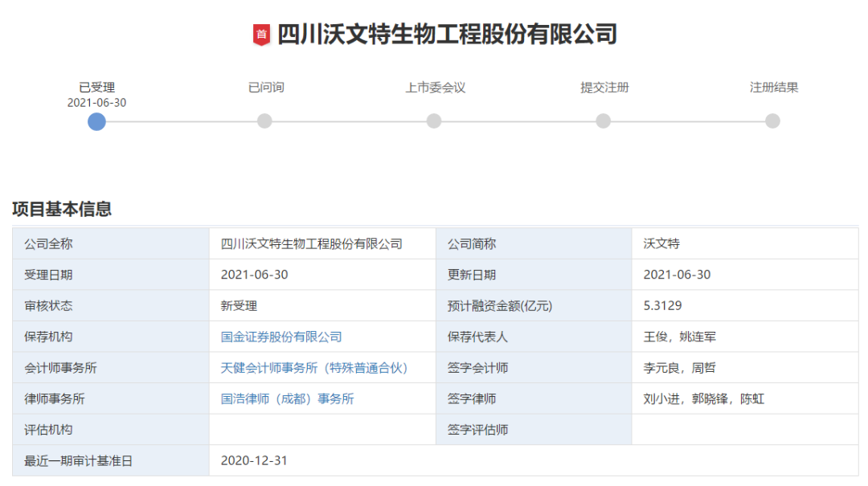Screen dimensions: 868x486
Task: Click the 新受理 review status value
Action: tap(239, 306)
